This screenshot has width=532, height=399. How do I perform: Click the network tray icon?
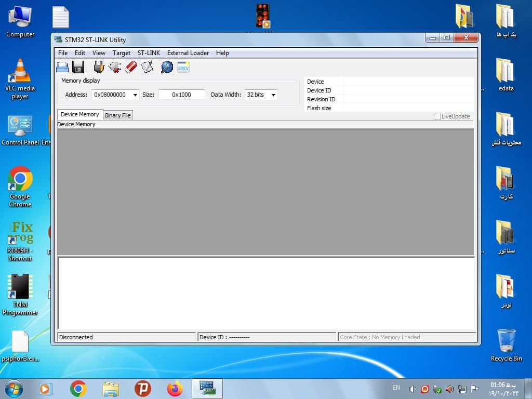click(462, 389)
